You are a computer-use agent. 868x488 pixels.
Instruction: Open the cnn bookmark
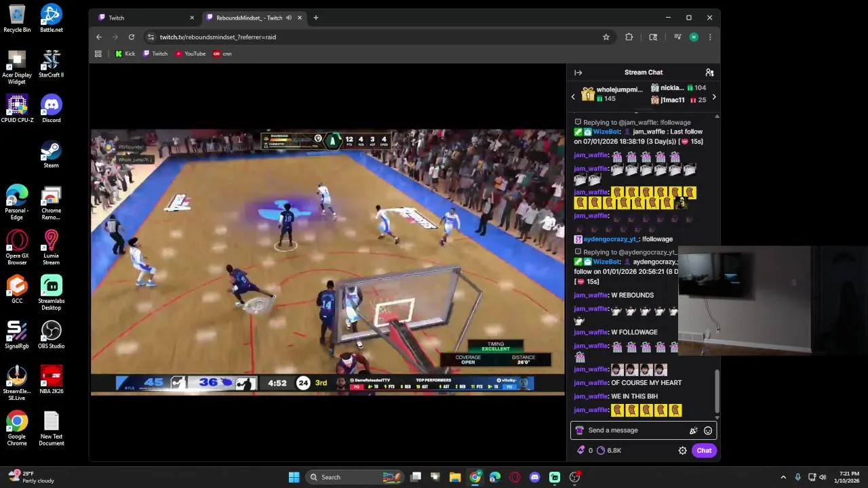(222, 54)
